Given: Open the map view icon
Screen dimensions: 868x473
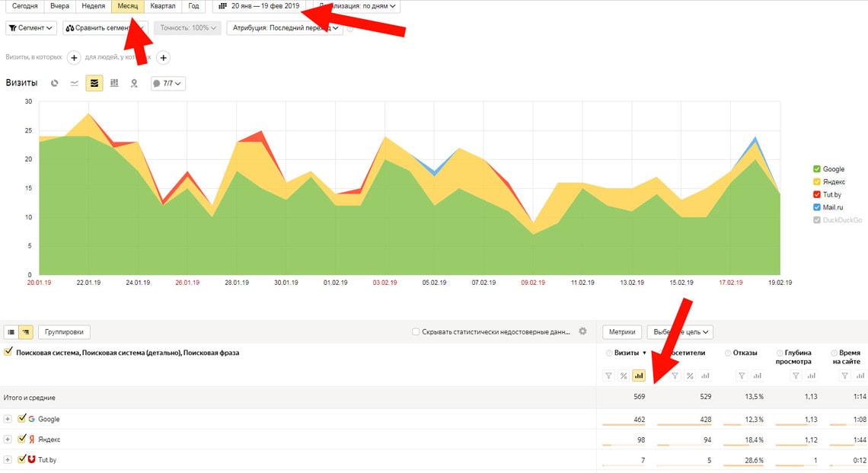Looking at the screenshot, I should (134, 83).
